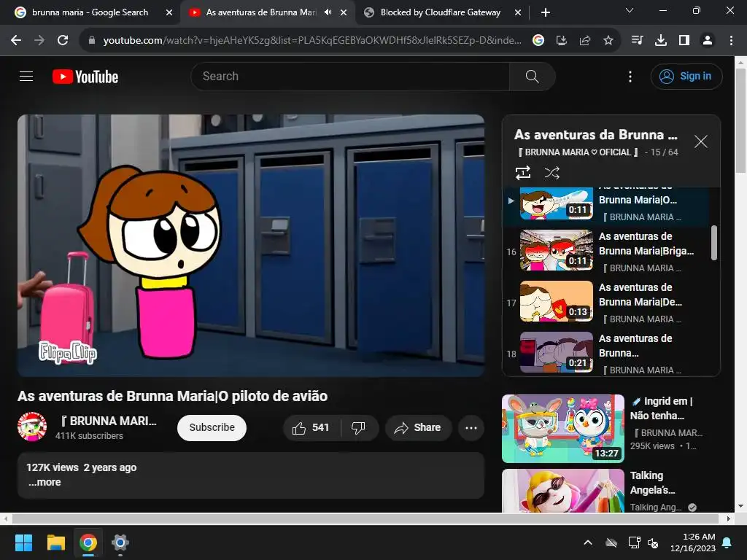
Task: Bookmark this page with star
Action: coord(608,41)
